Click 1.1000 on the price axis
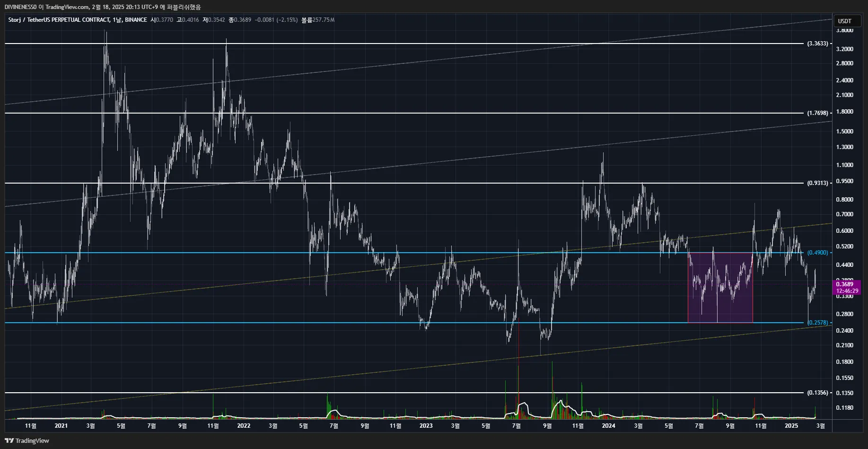The image size is (868, 449). point(844,165)
